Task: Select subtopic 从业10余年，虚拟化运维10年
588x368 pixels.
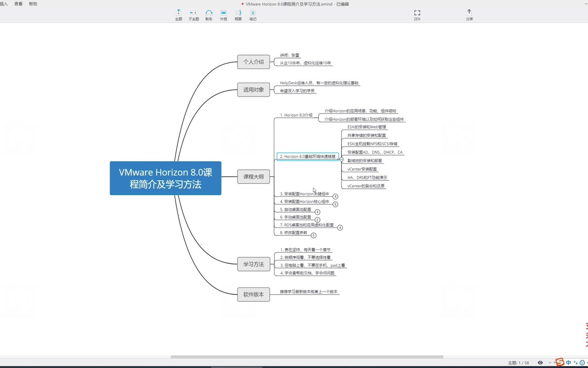Action: pos(305,63)
